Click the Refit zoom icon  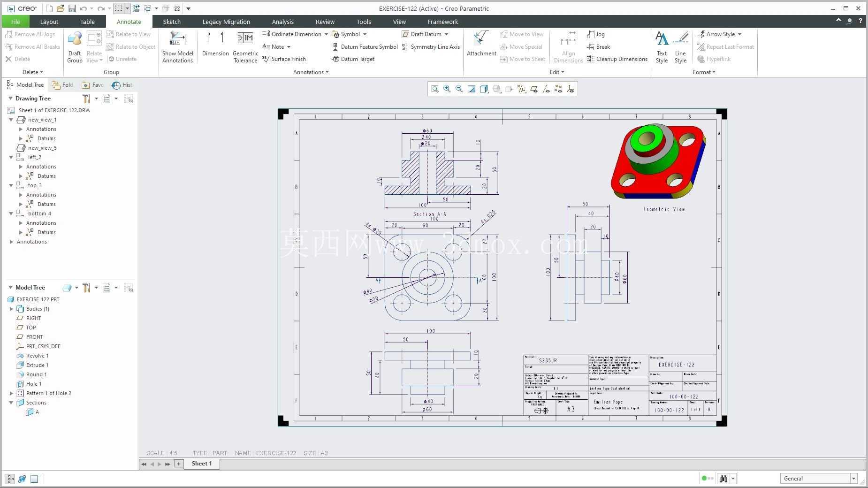click(x=435, y=89)
